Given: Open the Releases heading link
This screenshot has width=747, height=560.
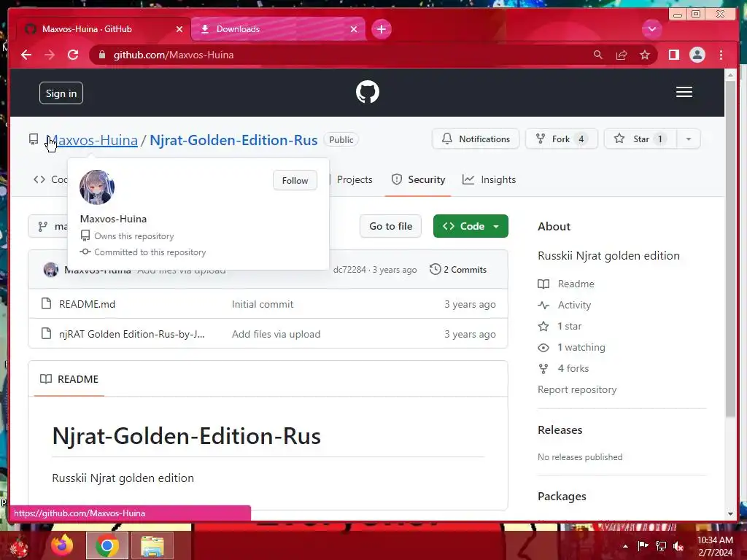Looking at the screenshot, I should click(x=560, y=430).
